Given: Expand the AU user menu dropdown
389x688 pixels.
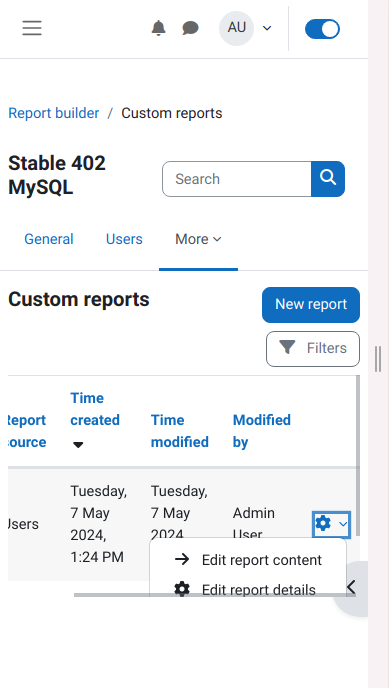Looking at the screenshot, I should 246,28.
